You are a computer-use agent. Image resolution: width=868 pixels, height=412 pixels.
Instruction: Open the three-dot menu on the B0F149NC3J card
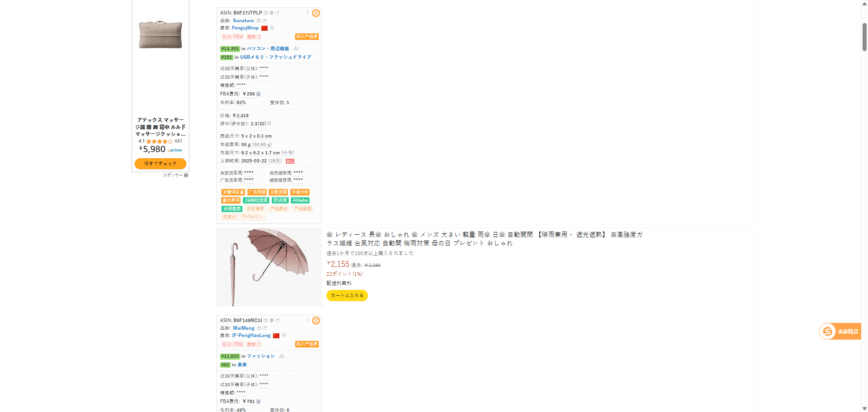click(308, 320)
